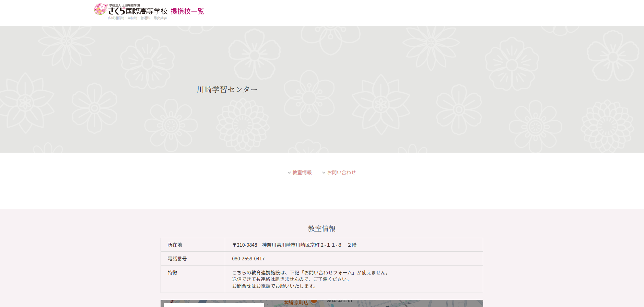
Task: Go to the お問い合わせ anchor link
Action: point(341,173)
